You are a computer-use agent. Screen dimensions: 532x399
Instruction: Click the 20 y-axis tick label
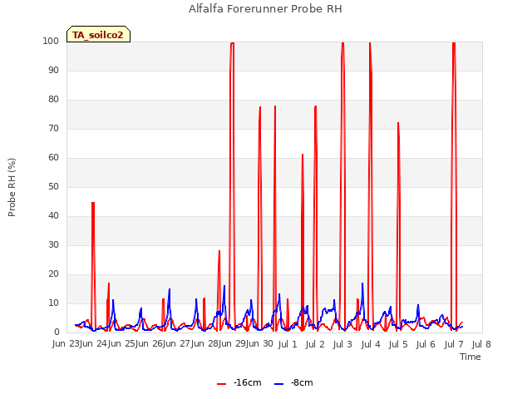(53, 273)
